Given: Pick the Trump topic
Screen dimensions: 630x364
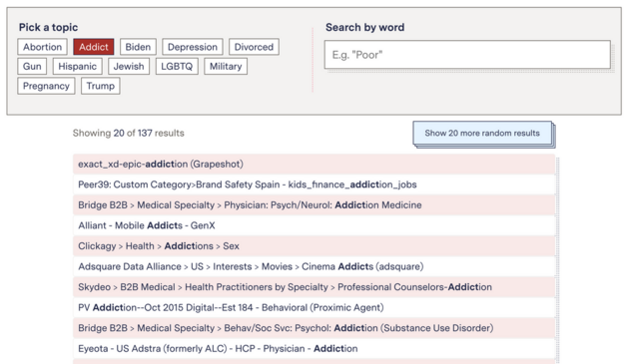Looking at the screenshot, I should point(101,86).
